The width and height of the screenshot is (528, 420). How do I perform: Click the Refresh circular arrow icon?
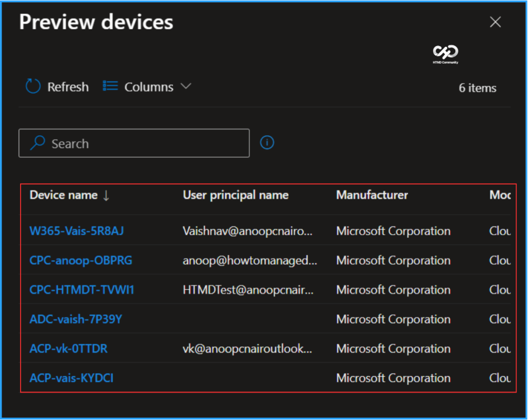(33, 86)
